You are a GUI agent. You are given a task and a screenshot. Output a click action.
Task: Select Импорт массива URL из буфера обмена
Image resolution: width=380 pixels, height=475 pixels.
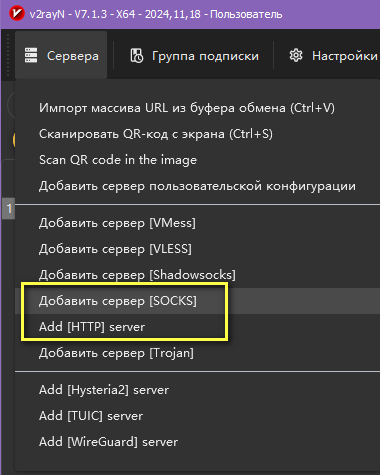tap(197, 108)
